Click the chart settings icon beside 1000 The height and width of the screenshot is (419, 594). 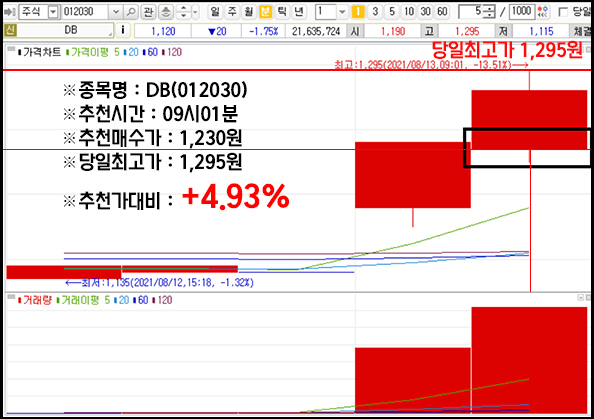click(543, 12)
